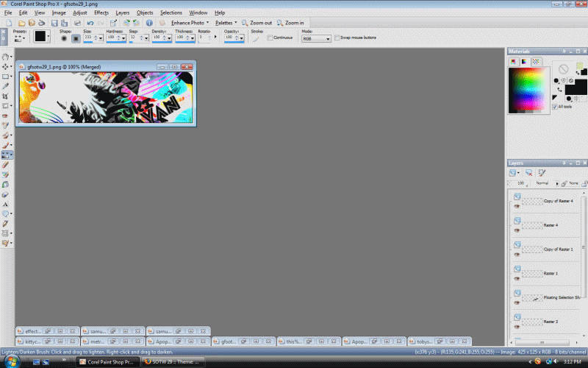Viewport: 588px width, 368px height.
Task: Restore the minimized tobys... document
Action: [440, 342]
